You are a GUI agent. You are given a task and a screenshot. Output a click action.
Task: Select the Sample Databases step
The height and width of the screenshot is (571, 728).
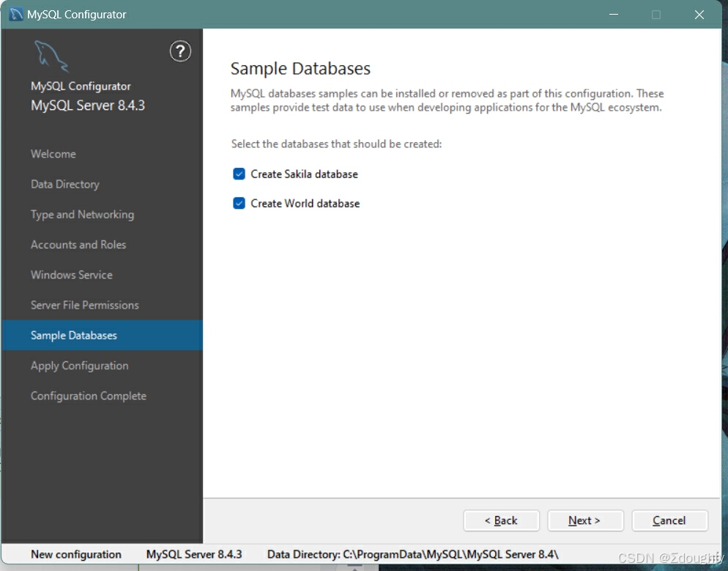[102, 335]
